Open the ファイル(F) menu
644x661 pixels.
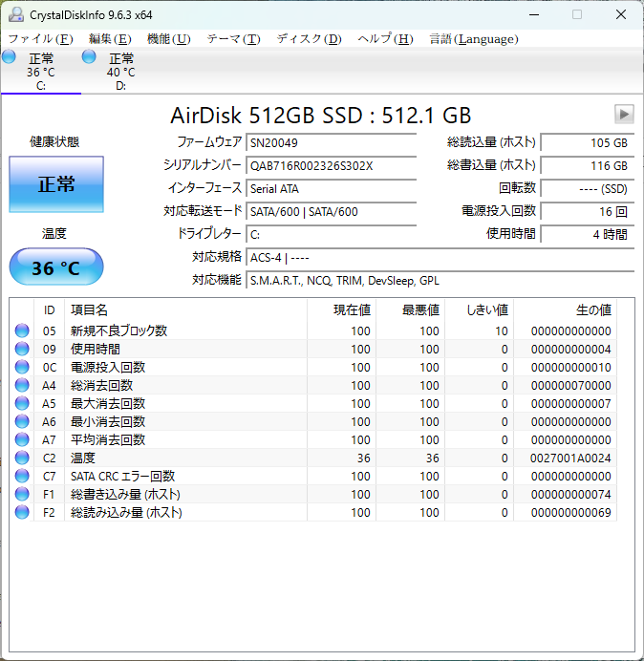pos(41,39)
